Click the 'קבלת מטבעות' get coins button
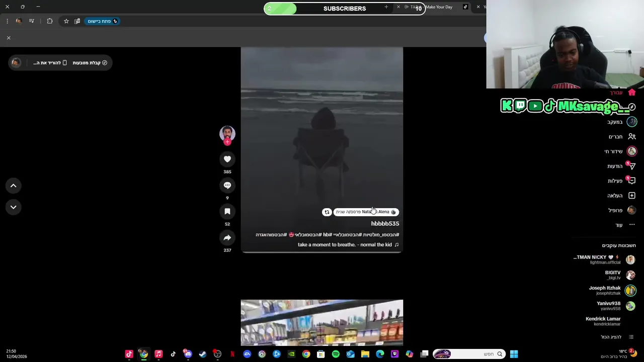 [90, 63]
